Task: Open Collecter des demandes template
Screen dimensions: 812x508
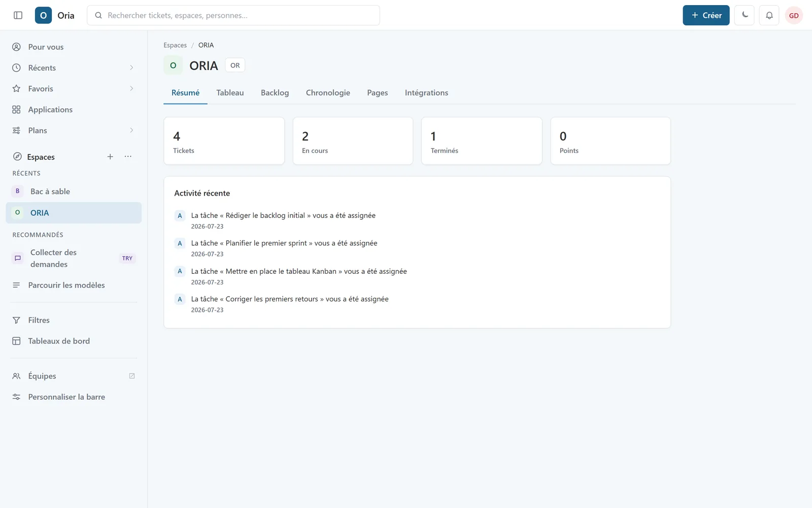Action: pos(74,258)
